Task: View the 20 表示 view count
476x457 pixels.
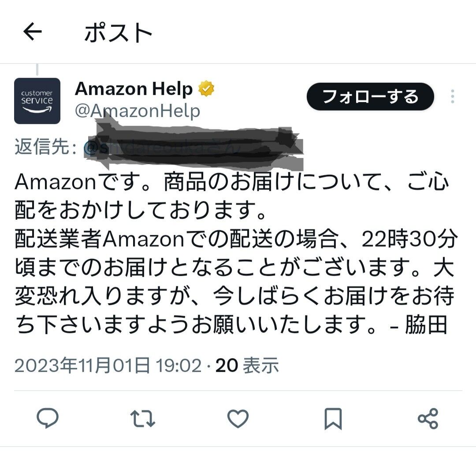Action: pyautogui.click(x=247, y=365)
